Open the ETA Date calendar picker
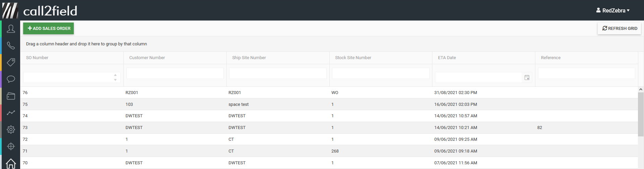This screenshot has height=169, width=644. coord(527,78)
